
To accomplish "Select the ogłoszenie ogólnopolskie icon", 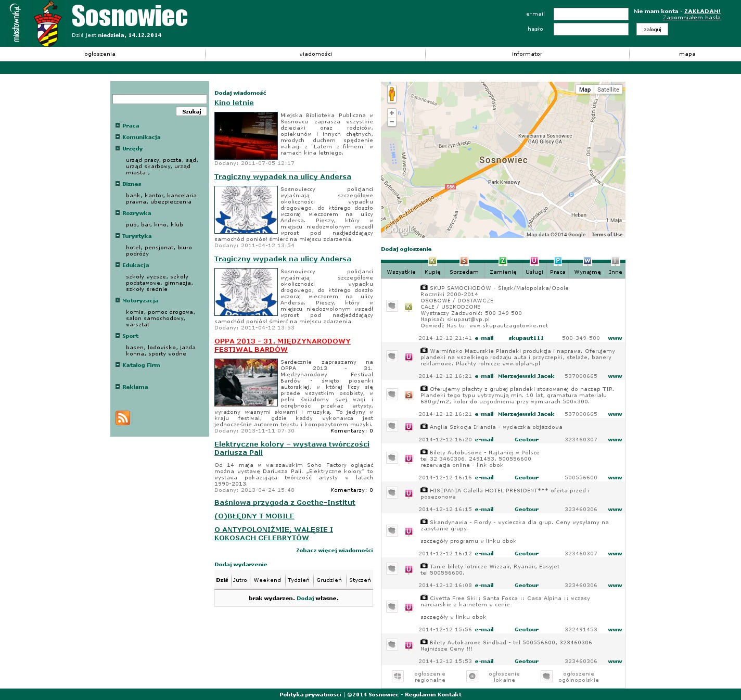I will click(x=546, y=676).
